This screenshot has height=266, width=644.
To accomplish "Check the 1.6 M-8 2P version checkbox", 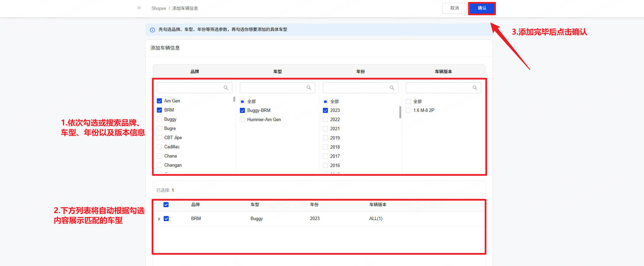I will coord(408,111).
